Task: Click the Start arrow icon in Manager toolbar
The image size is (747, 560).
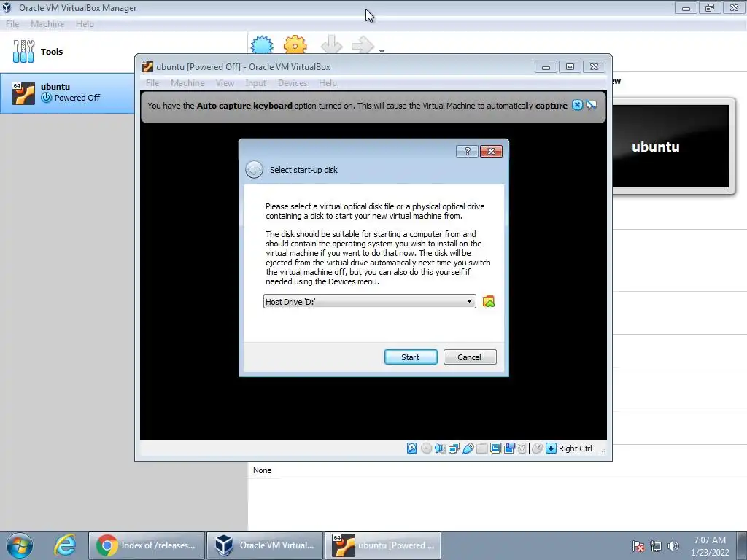Action: pyautogui.click(x=363, y=44)
